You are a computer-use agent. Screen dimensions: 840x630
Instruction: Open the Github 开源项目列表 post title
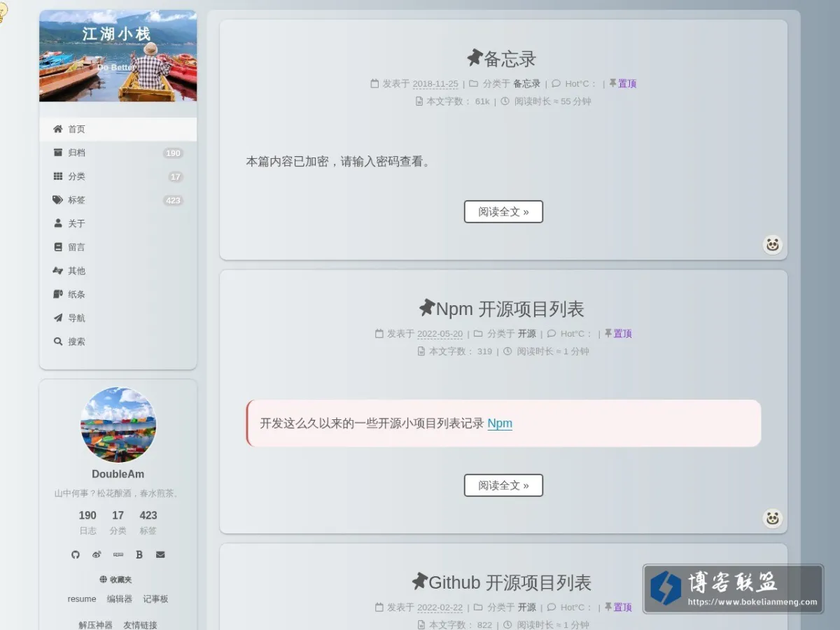click(510, 582)
